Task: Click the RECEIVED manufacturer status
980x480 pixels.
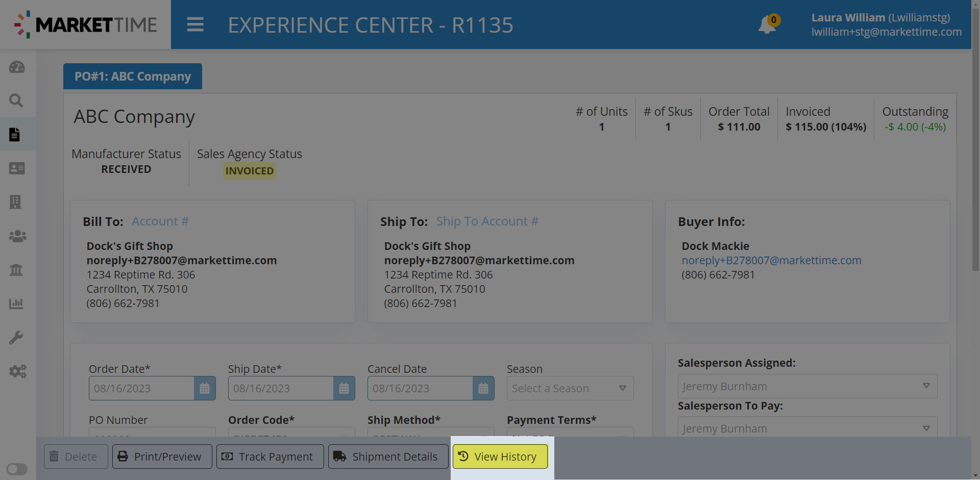Action: [x=126, y=169]
